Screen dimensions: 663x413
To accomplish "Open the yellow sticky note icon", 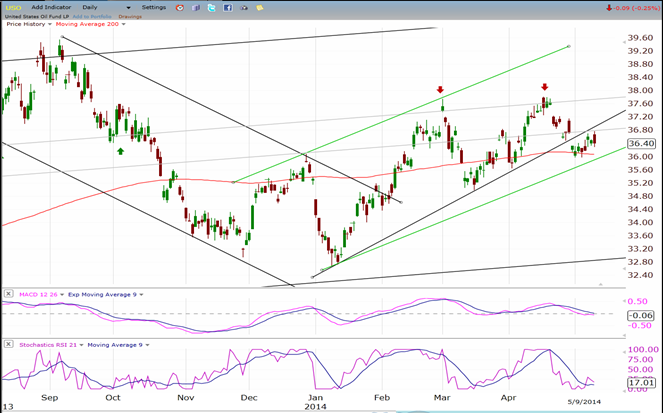I will 260,8.
